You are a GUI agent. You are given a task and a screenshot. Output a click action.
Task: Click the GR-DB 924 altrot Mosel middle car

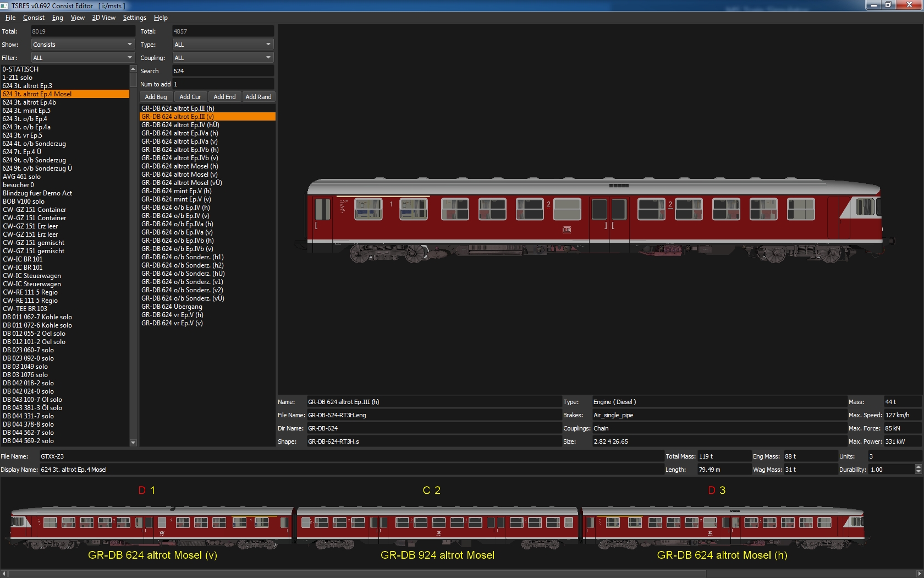point(437,526)
